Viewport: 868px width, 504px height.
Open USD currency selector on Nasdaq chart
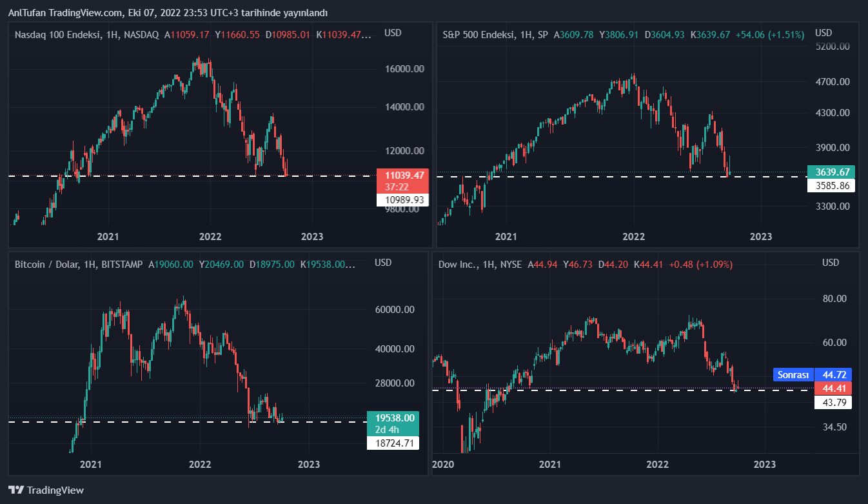click(x=393, y=33)
